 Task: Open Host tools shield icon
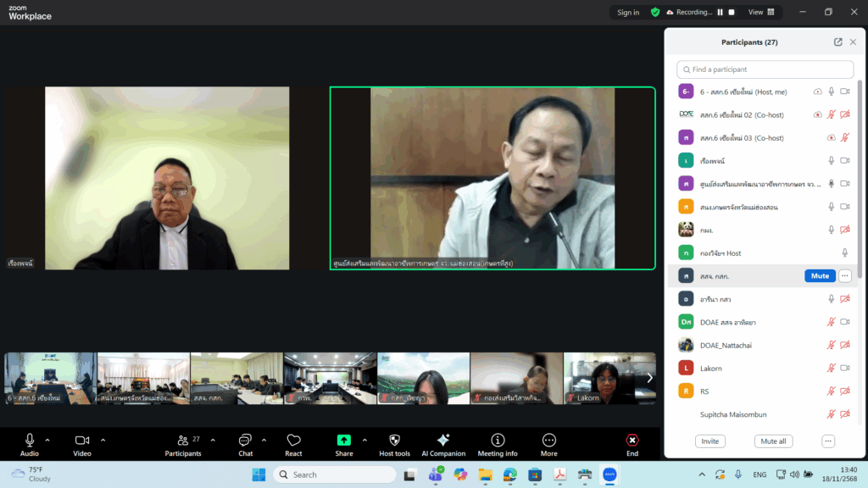(x=394, y=441)
